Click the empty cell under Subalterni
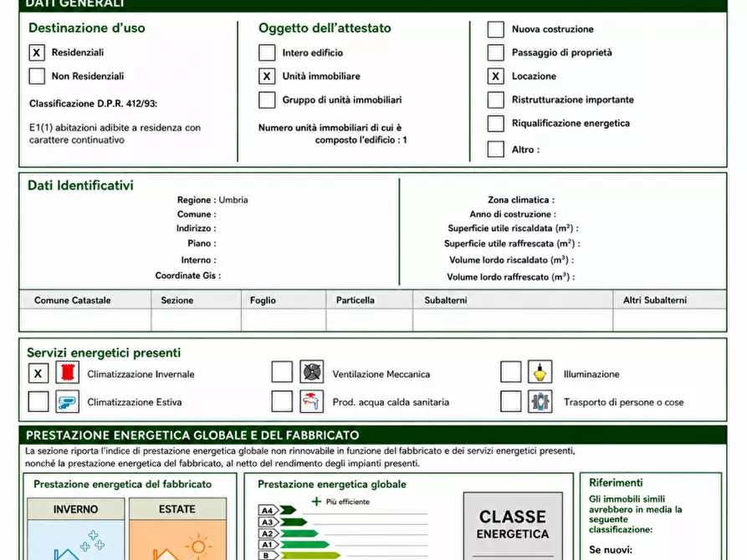The image size is (747, 560). pyautogui.click(x=513, y=319)
